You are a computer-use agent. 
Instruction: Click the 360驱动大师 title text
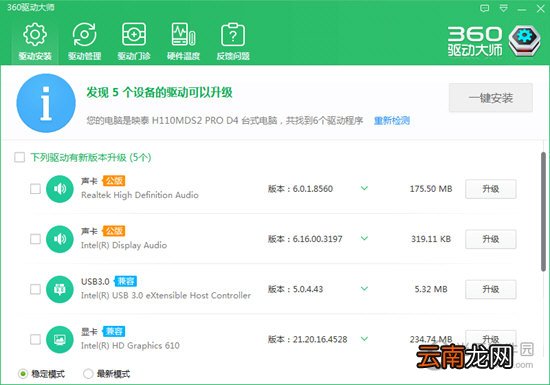[31, 7]
